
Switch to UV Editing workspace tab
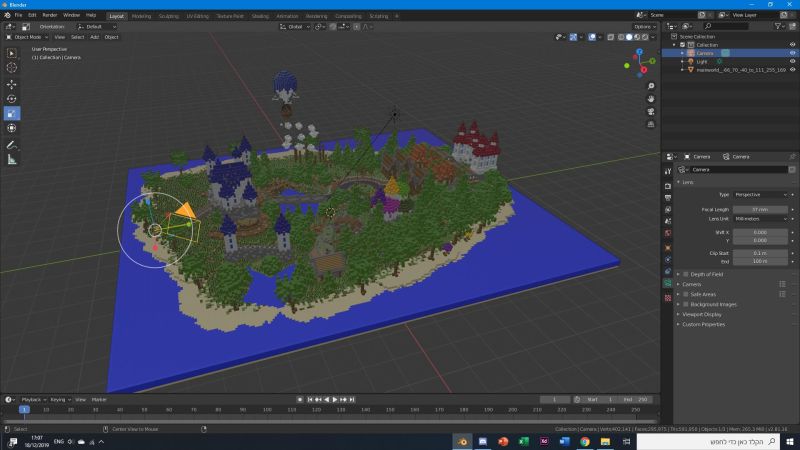[x=197, y=16]
